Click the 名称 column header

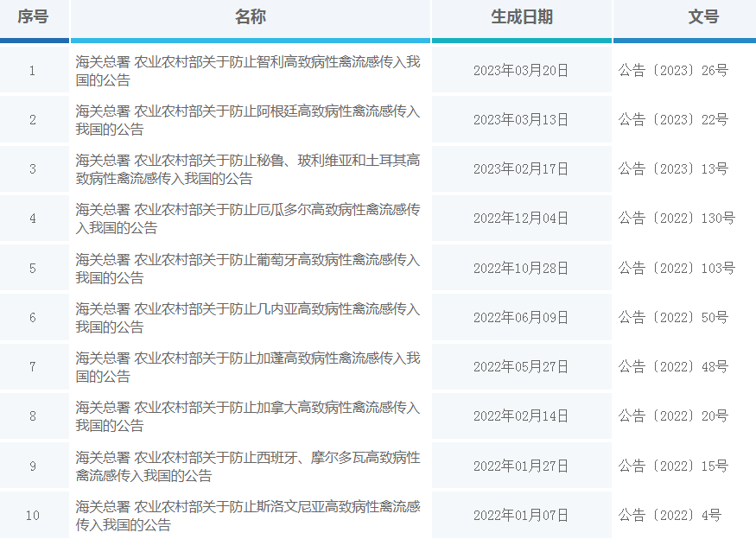click(x=251, y=17)
